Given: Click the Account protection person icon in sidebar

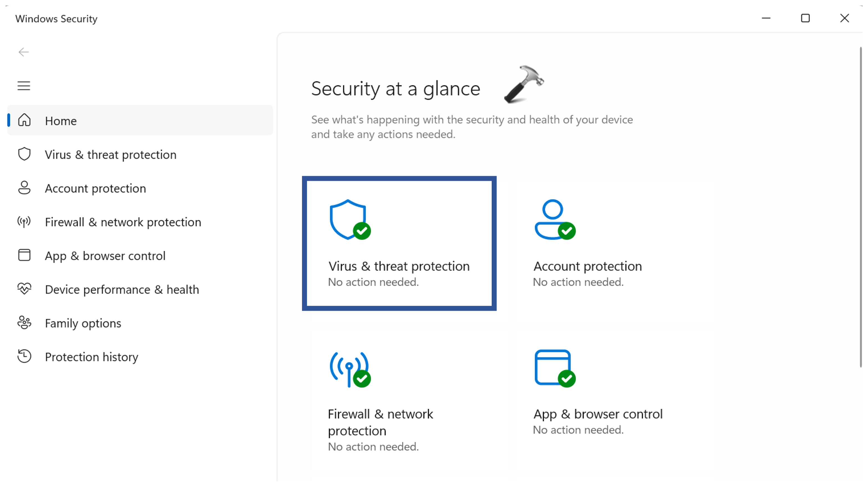Looking at the screenshot, I should [x=24, y=188].
